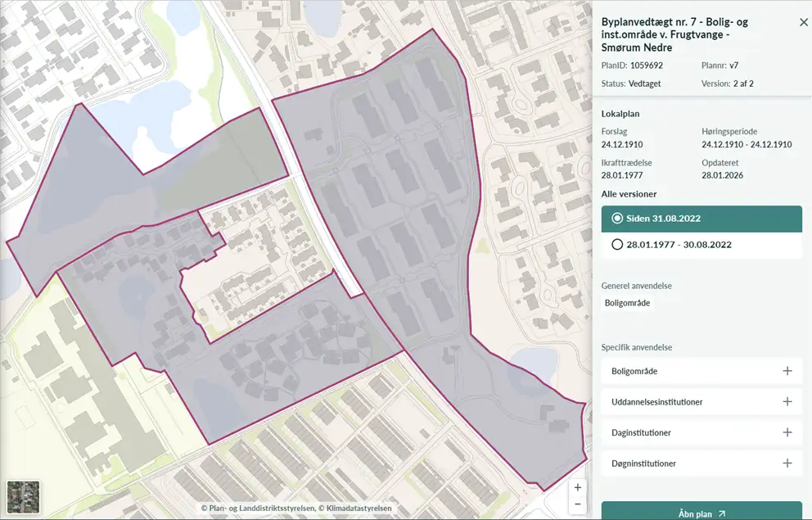Click the Status value Vedtaget
The width and height of the screenshot is (812, 520).
click(645, 84)
